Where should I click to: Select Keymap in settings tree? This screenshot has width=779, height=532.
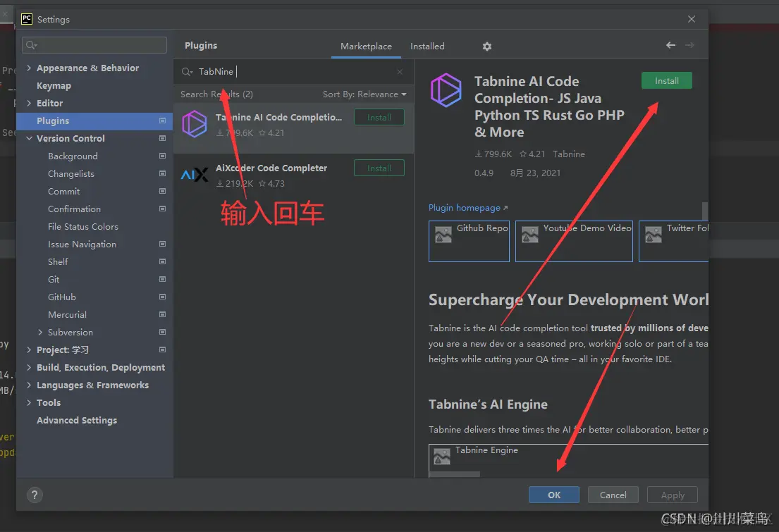point(54,85)
